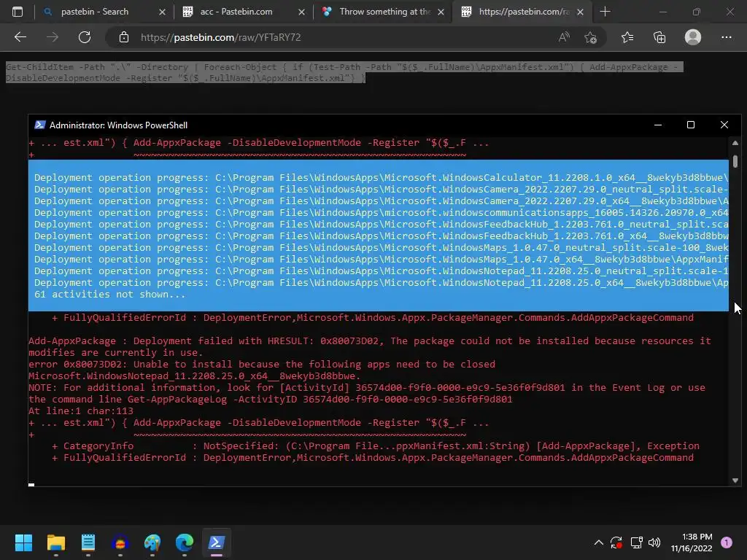Click the sync status tray icon
747x560 pixels.
point(616,542)
